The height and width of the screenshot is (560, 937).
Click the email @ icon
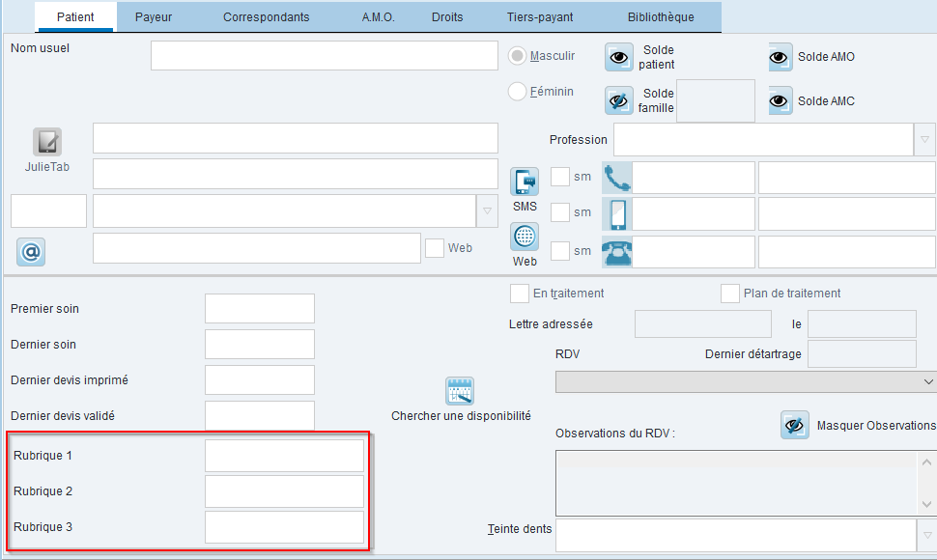[31, 252]
